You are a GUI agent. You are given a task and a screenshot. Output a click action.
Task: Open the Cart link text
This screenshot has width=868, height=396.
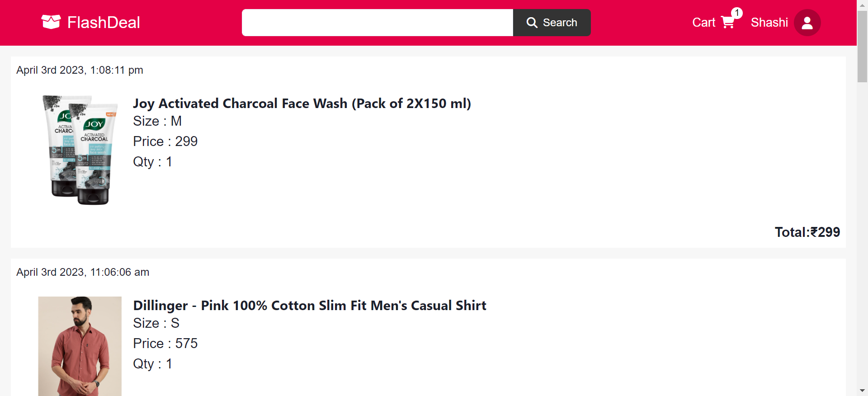pyautogui.click(x=703, y=23)
